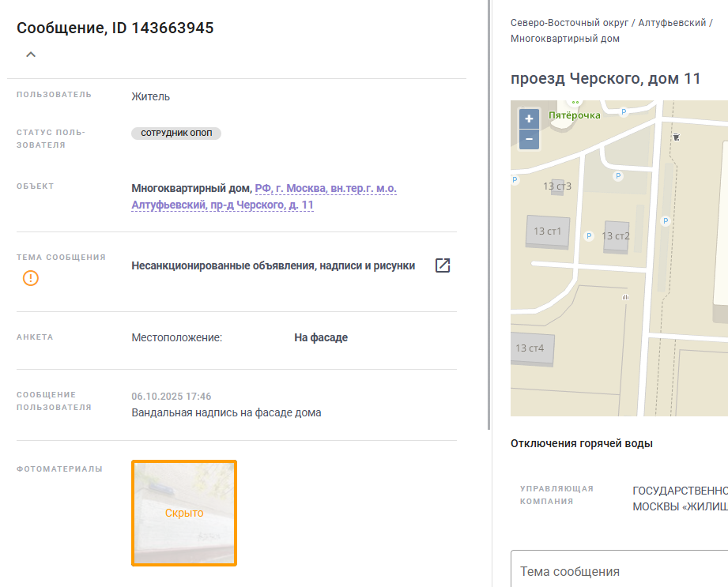This screenshot has height=587, width=728.
Task: Click the Алтуфьевский breadcrumb
Action: point(672,23)
